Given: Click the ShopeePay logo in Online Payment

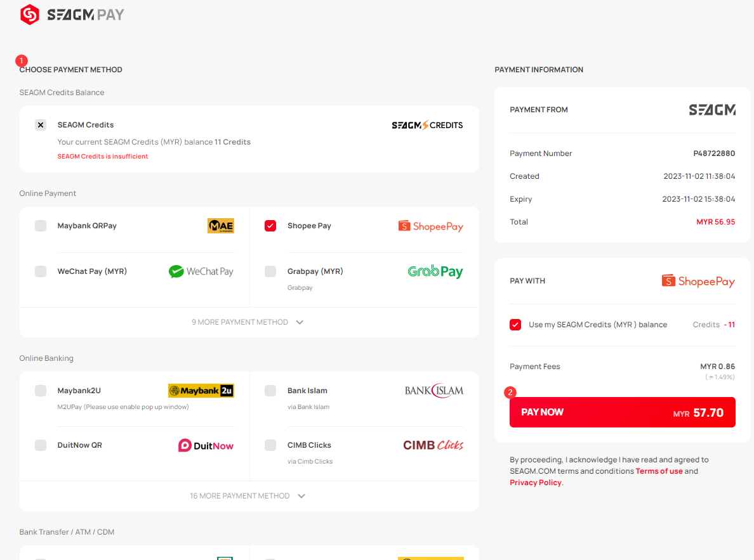Looking at the screenshot, I should [430, 226].
